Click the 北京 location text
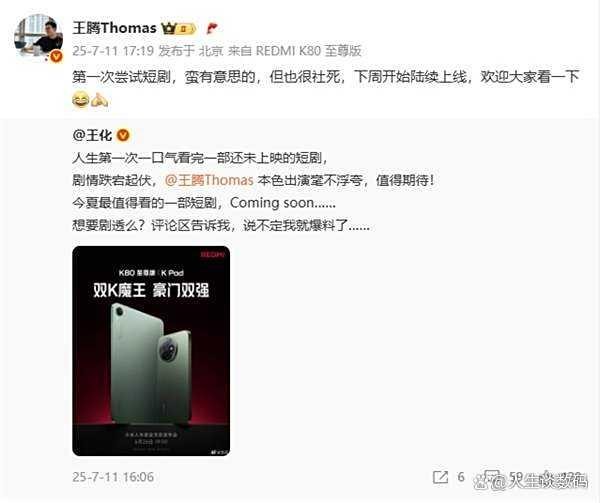600x503 pixels. tap(211, 51)
